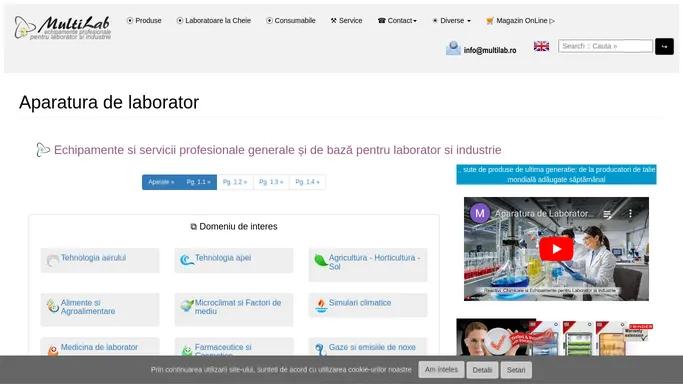Open the Consumabile menu item

click(x=291, y=20)
